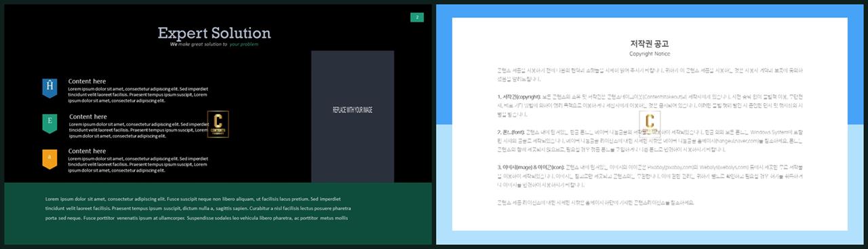Click the Lorem ipsum text under first Content here
This screenshot has width=868, height=249.
click(x=138, y=95)
